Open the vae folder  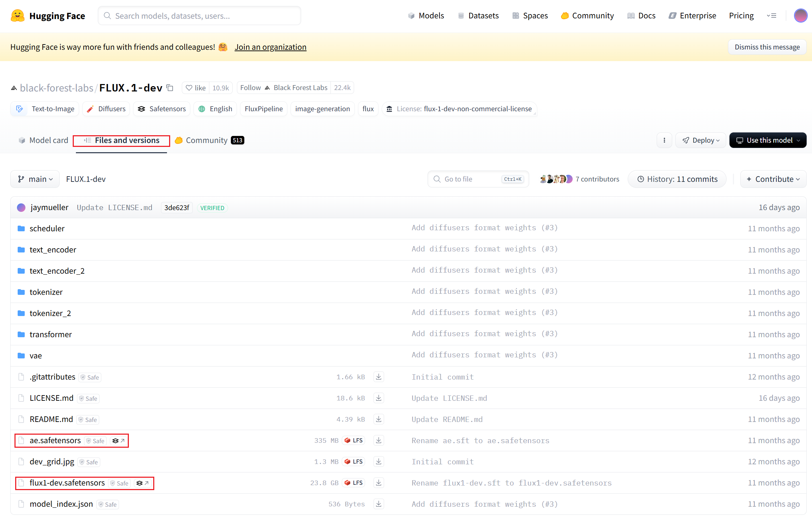click(x=36, y=356)
